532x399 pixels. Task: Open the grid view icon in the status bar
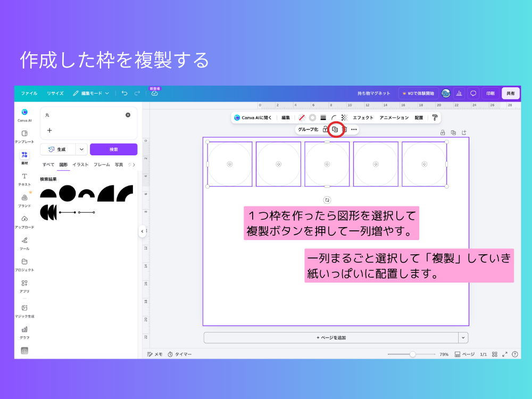click(495, 354)
